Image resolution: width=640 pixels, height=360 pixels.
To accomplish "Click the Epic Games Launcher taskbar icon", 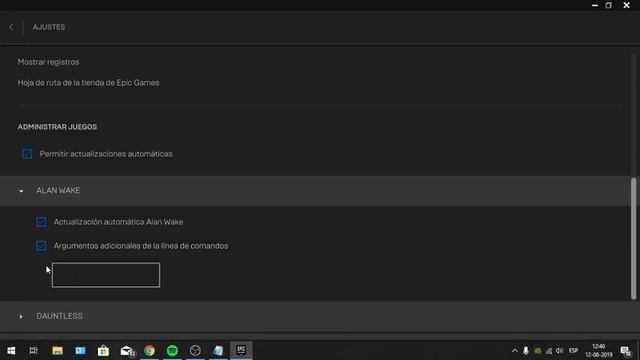I will pos(241,350).
